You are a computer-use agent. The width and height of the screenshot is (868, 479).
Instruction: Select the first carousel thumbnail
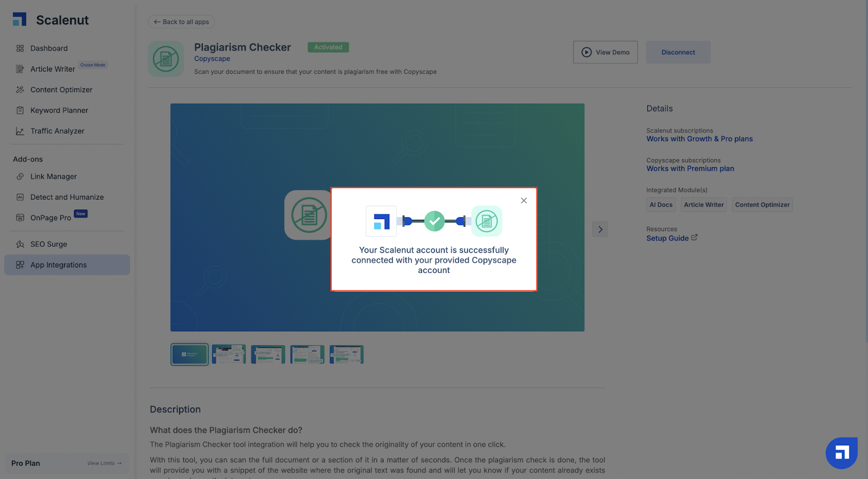pos(189,354)
